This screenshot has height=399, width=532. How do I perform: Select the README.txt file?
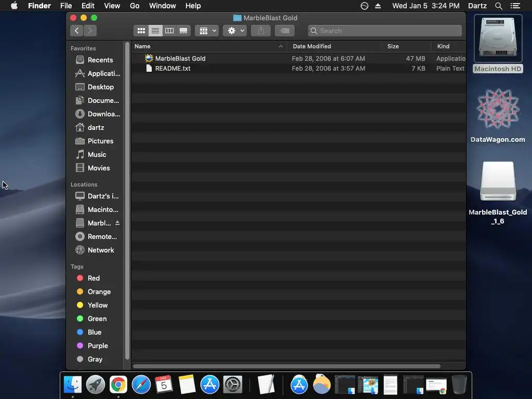point(299,68)
